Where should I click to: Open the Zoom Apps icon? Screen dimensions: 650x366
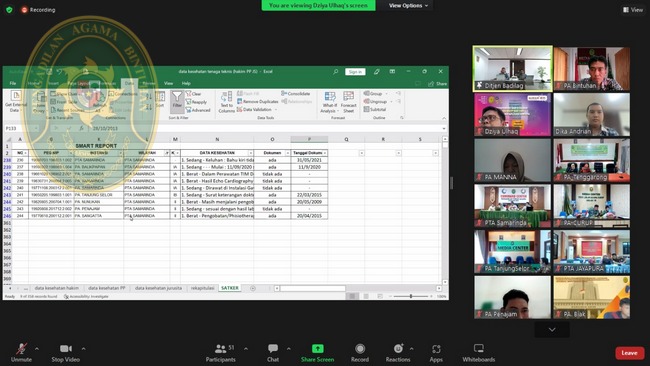coord(436,349)
